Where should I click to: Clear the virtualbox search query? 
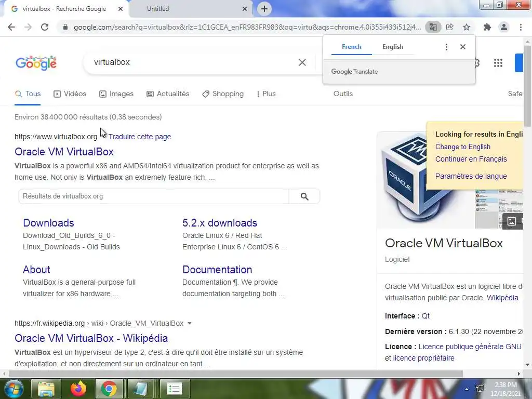pos(302,62)
